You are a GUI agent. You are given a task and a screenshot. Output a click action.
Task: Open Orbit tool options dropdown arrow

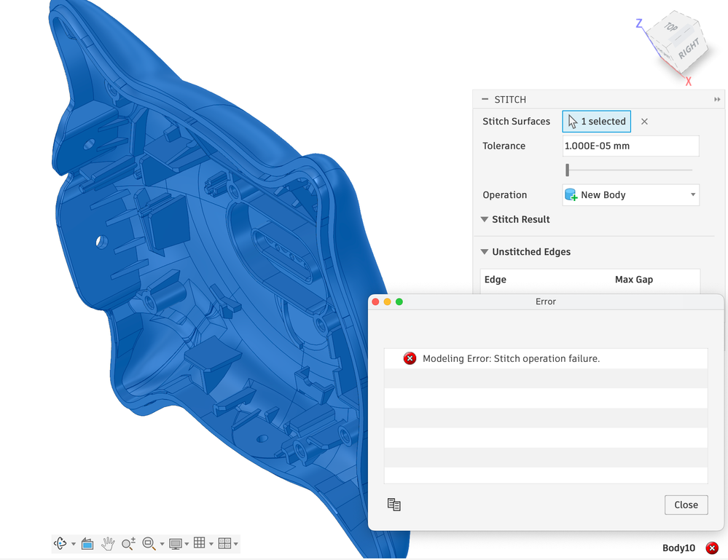click(x=74, y=544)
